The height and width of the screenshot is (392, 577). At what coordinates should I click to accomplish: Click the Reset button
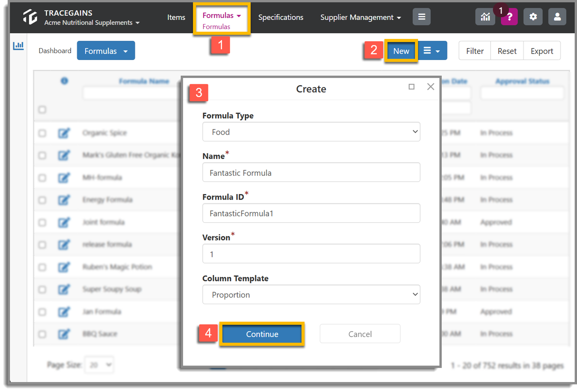[x=507, y=51]
